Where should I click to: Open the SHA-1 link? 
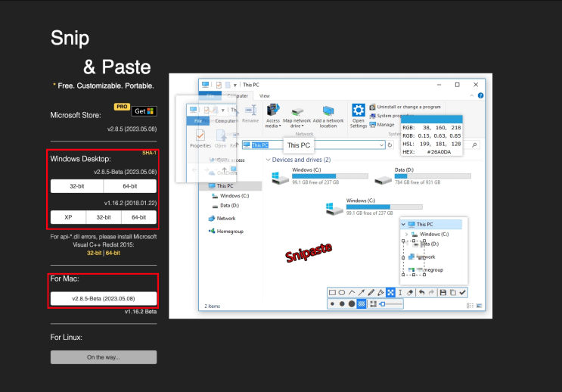pyautogui.click(x=149, y=153)
